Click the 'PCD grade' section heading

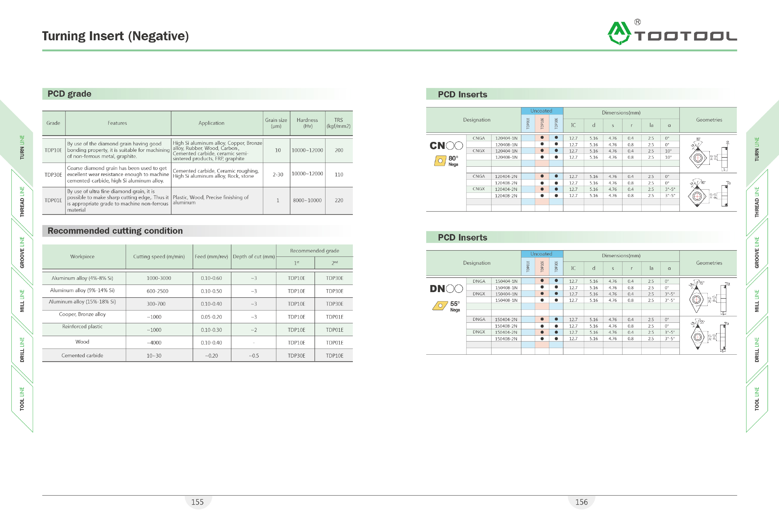[69, 94]
